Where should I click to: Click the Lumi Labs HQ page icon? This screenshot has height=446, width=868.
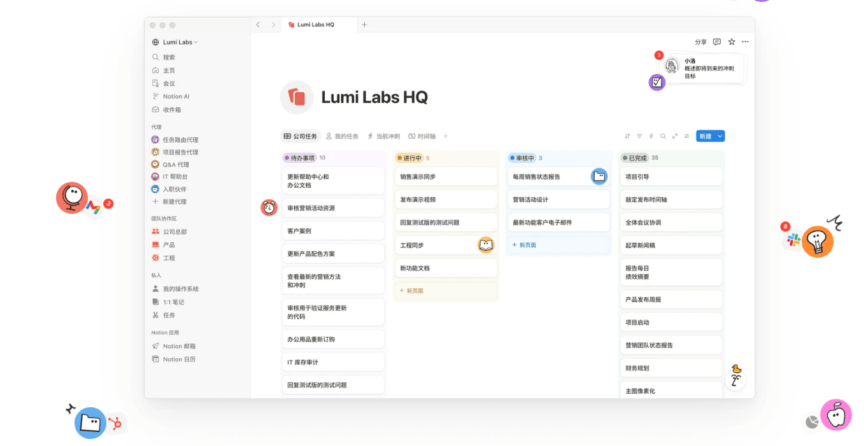pyautogui.click(x=297, y=97)
